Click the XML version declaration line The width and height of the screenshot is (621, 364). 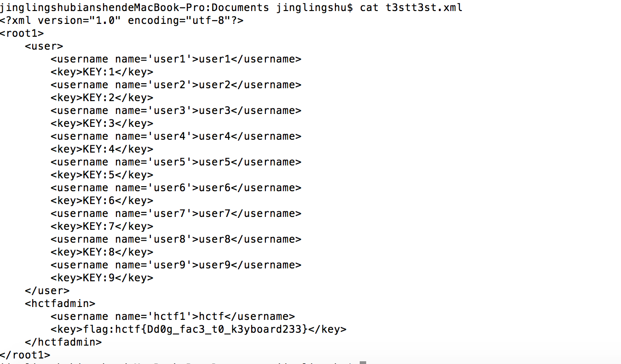122,21
